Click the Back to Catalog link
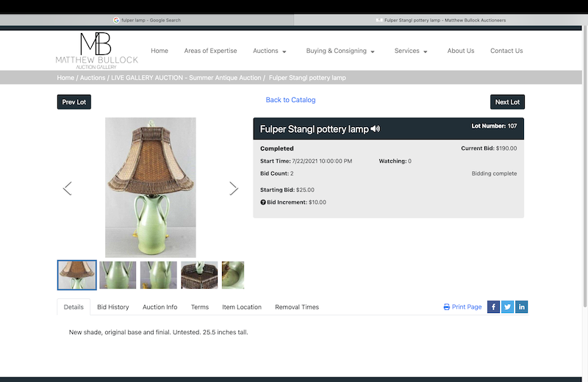 point(290,100)
